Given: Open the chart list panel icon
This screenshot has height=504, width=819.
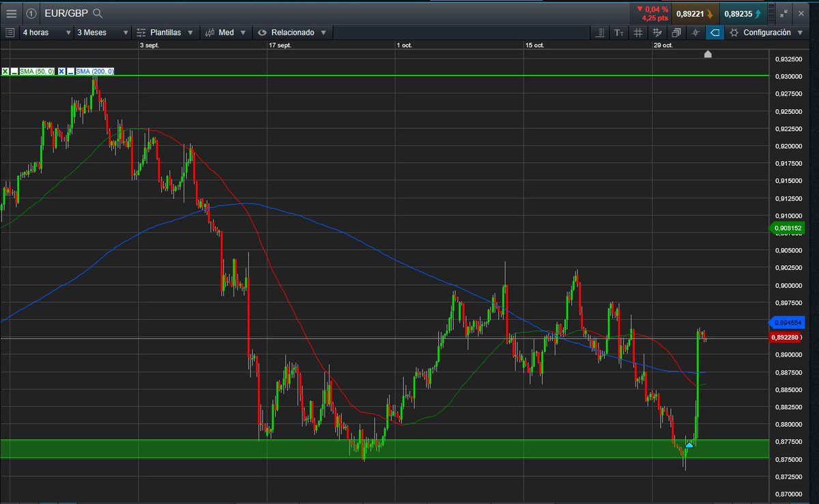Looking at the screenshot, I should pyautogui.click(x=10, y=32).
